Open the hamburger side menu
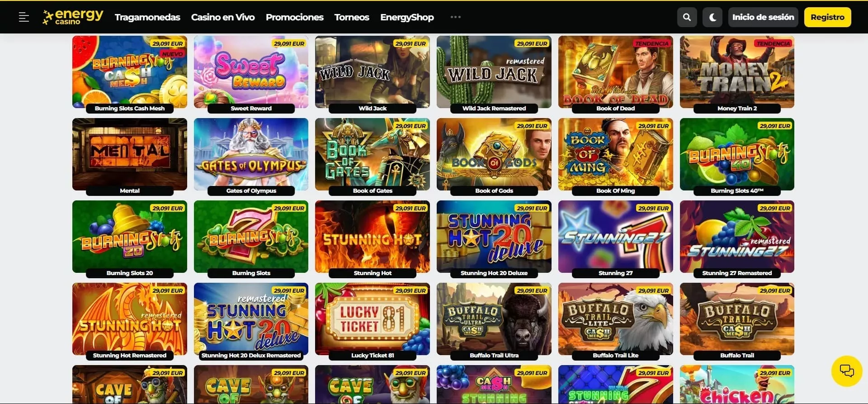The height and width of the screenshot is (404, 868). pyautogui.click(x=24, y=17)
